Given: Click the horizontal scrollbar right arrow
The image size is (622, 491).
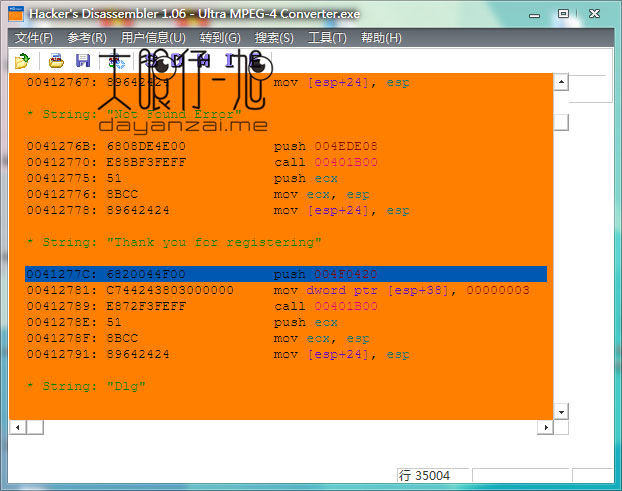Looking at the screenshot, I should pos(546,427).
